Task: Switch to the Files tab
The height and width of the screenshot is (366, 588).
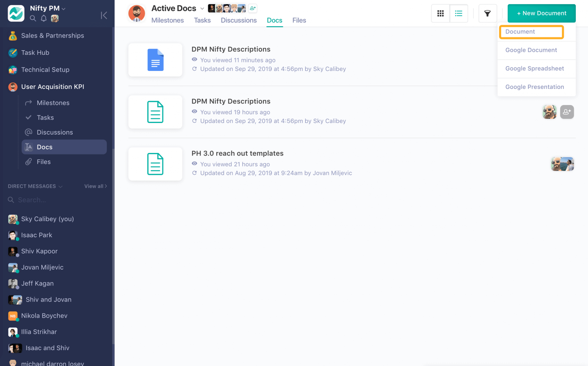Action: click(299, 20)
